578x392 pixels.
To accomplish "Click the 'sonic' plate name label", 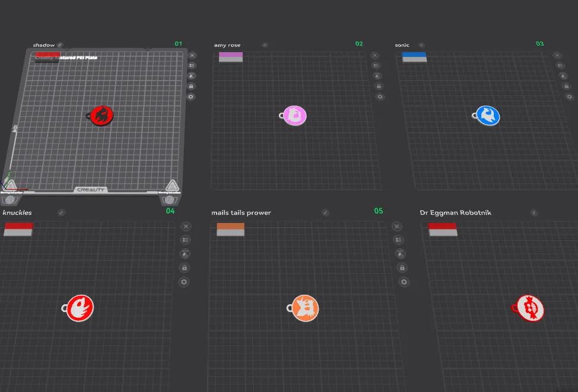I will [402, 45].
